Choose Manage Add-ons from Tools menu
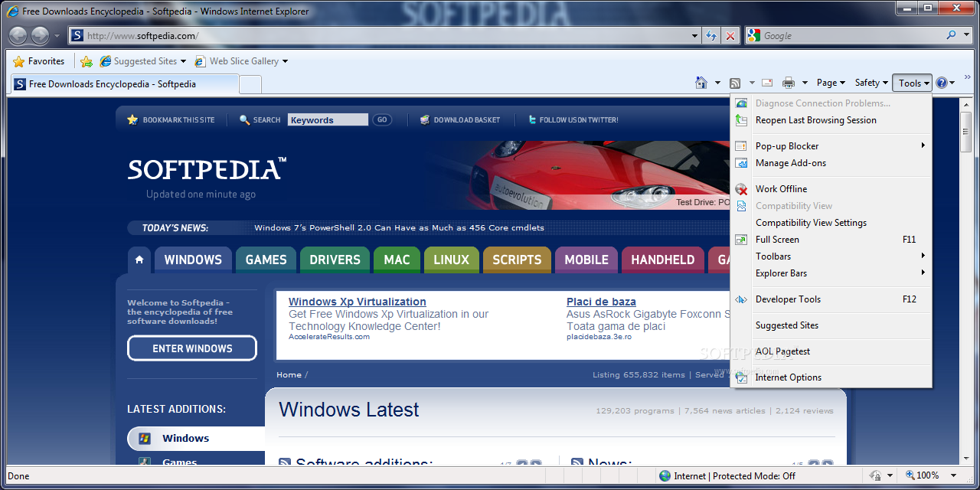Viewport: 980px width, 490px height. [x=831, y=163]
